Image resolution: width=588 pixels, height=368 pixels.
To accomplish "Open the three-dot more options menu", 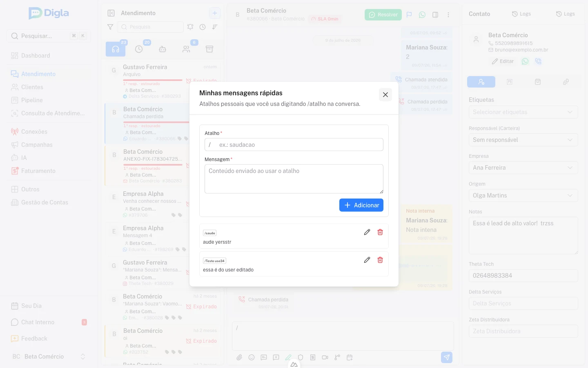I will pyautogui.click(x=448, y=15).
